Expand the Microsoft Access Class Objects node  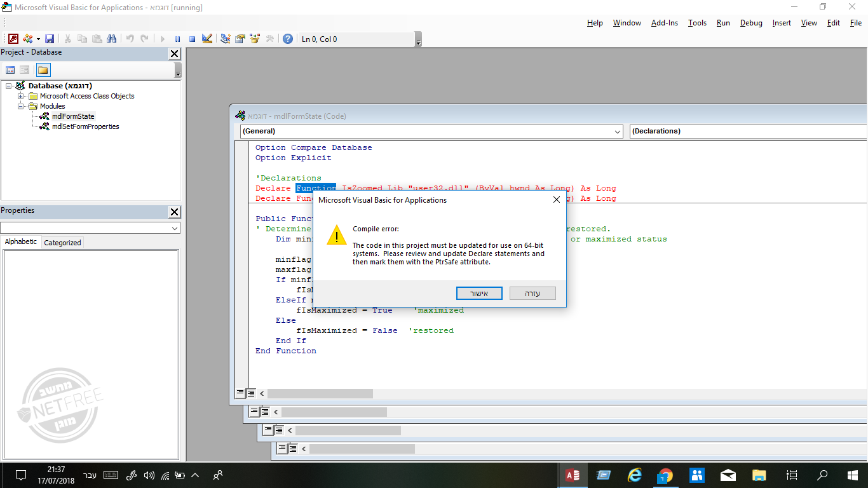point(21,97)
